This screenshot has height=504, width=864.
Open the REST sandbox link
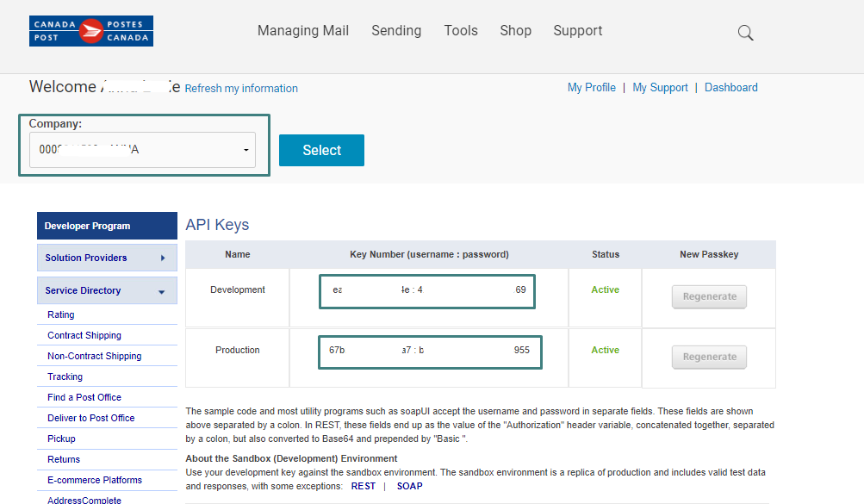[364, 487]
